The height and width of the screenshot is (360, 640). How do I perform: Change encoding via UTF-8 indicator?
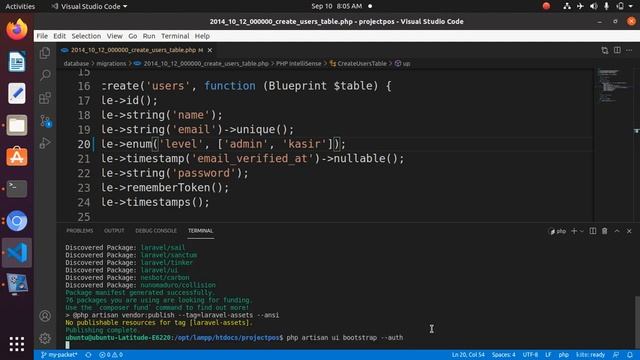tap(530, 355)
